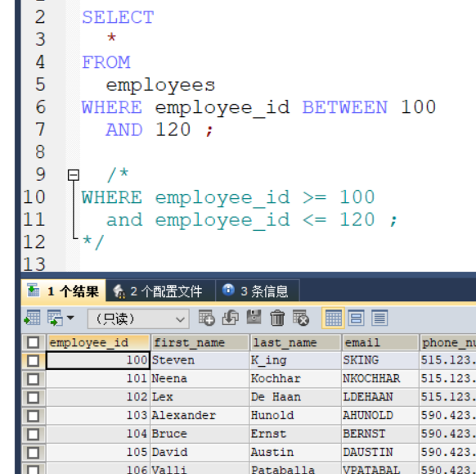This screenshot has width=476, height=474.
Task: Switch to form view icon
Action: [x=356, y=318]
